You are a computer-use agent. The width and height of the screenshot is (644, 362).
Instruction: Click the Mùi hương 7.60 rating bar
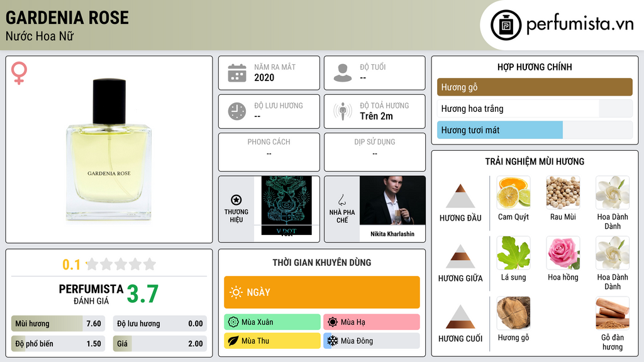coord(58,324)
